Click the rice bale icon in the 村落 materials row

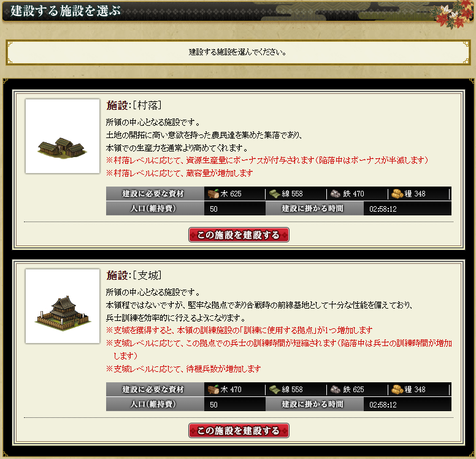(x=397, y=194)
